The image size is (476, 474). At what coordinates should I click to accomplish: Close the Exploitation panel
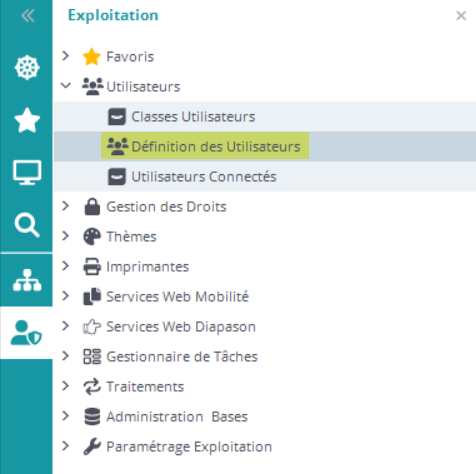click(x=461, y=15)
